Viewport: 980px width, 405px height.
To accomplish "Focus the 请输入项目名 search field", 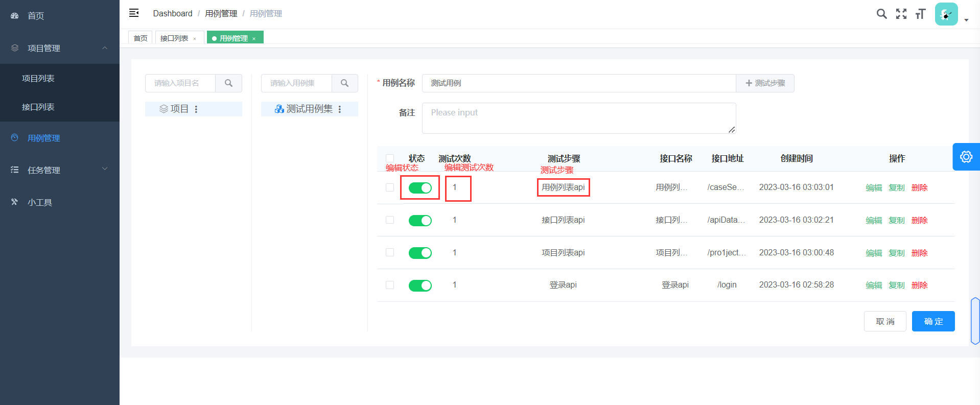I will pyautogui.click(x=180, y=83).
